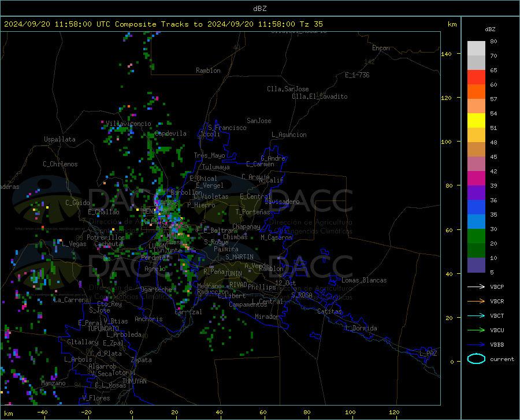Click the 'La_Carrera' place label
Screen dimensions: 520x420
(x=70, y=300)
